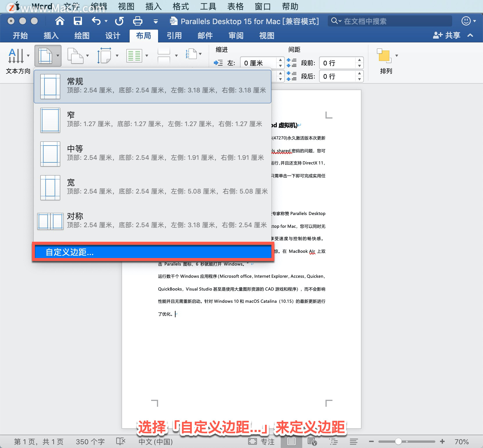483x448 pixels.
Task: Open the 表格 menu in menu bar
Action: (x=235, y=6)
